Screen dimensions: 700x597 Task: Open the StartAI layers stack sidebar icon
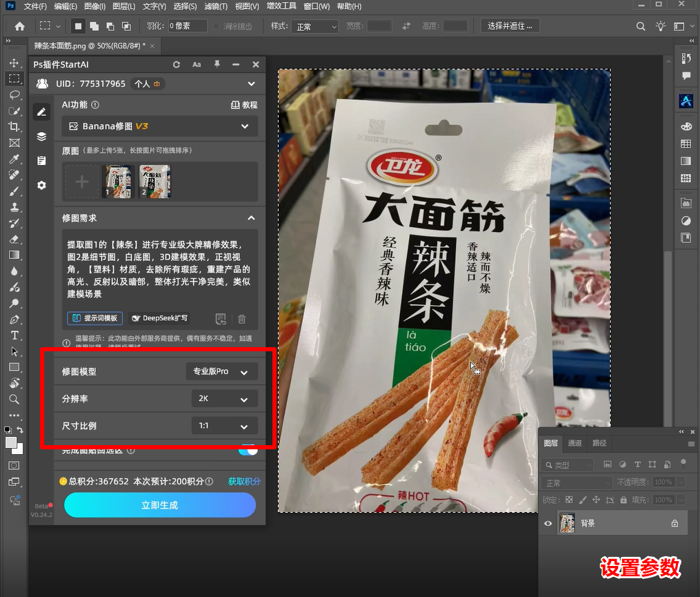click(41, 136)
